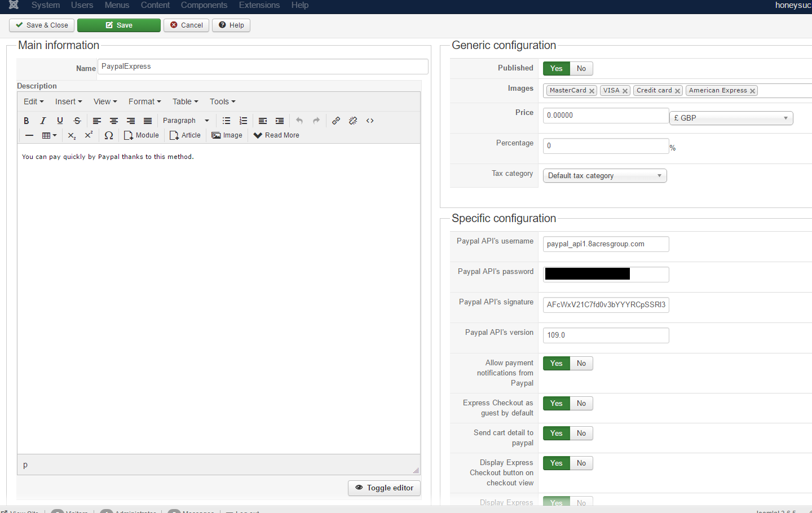Open the Menus menu
The height and width of the screenshot is (513, 812).
tap(117, 5)
